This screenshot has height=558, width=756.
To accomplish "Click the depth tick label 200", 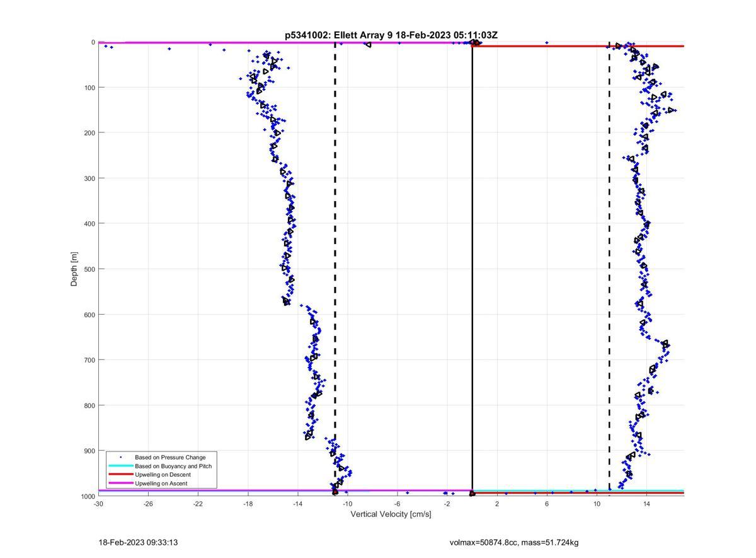I will pyautogui.click(x=89, y=133).
